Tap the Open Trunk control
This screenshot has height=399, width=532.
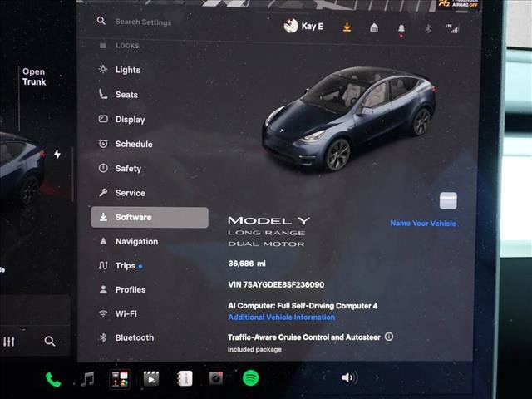[x=34, y=76]
